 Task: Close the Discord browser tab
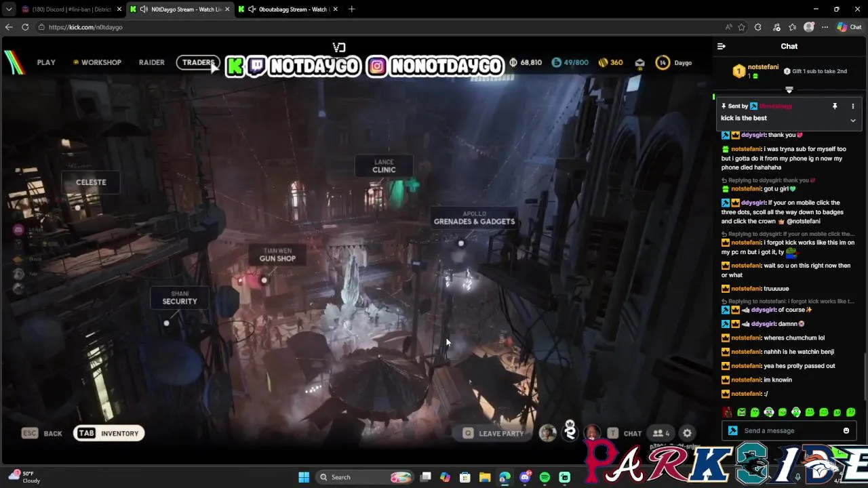[x=119, y=9]
